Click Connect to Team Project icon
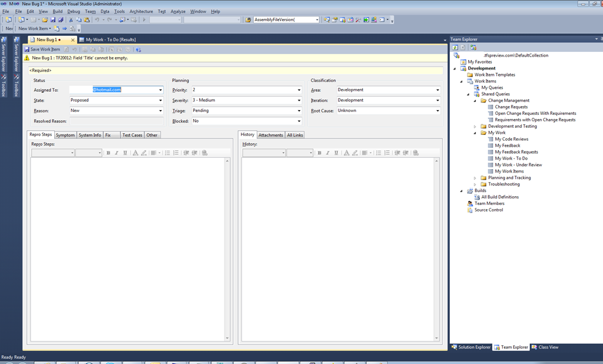Image resolution: width=603 pixels, height=364 pixels. (473, 47)
